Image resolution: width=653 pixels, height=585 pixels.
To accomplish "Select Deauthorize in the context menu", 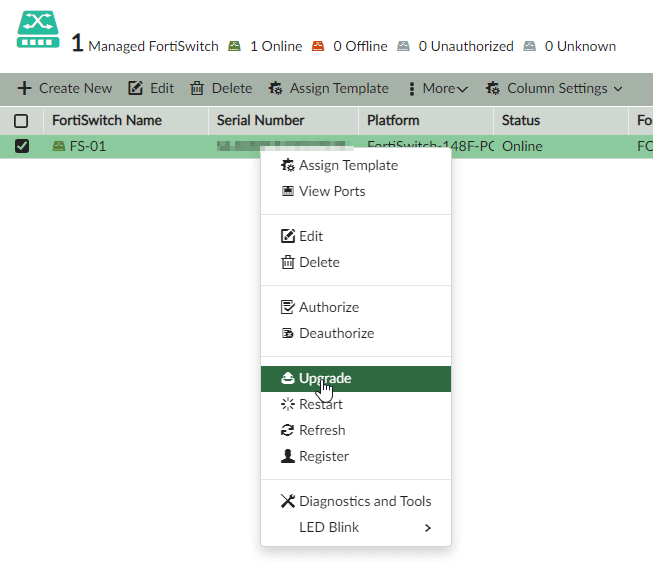I will (x=356, y=333).
